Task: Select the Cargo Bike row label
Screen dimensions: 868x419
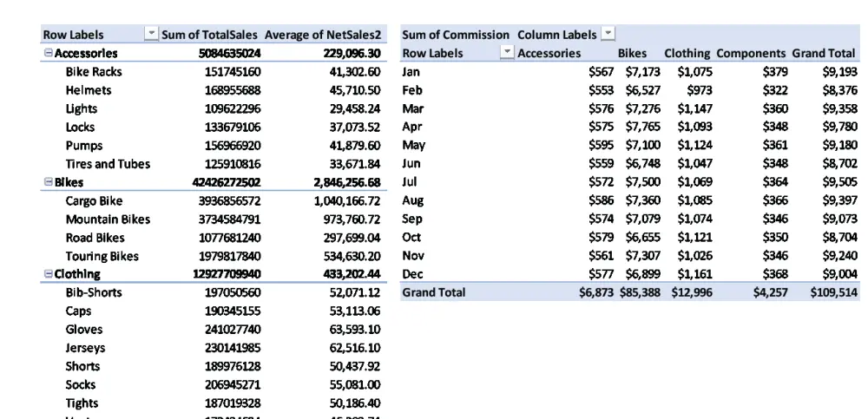Action: [94, 201]
